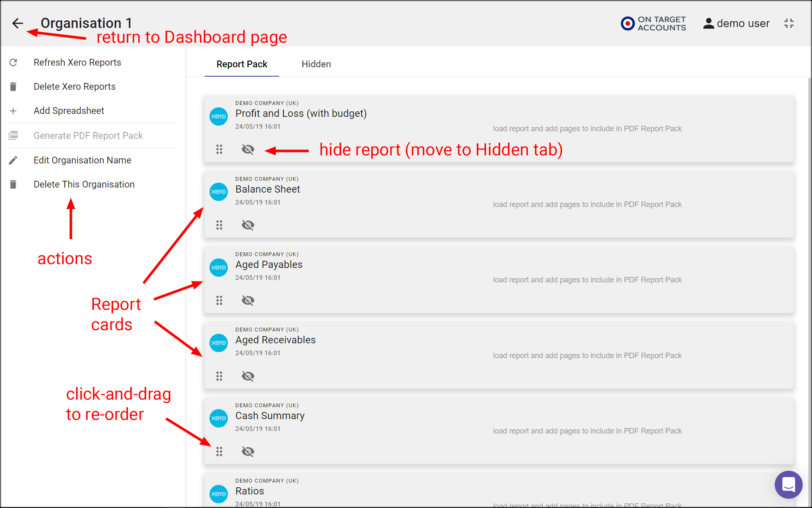
Task: Click the Organisation 1 page title
Action: [x=86, y=23]
